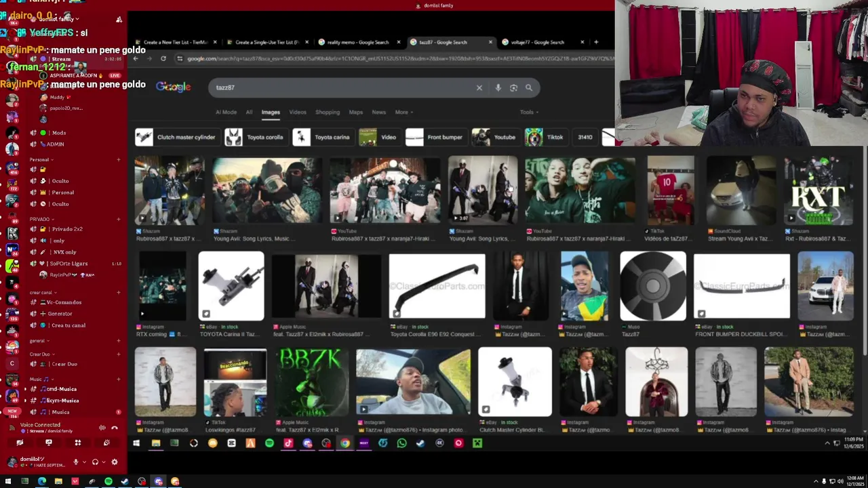
Task: Join the ADMIN voice channel
Action: tap(55, 144)
